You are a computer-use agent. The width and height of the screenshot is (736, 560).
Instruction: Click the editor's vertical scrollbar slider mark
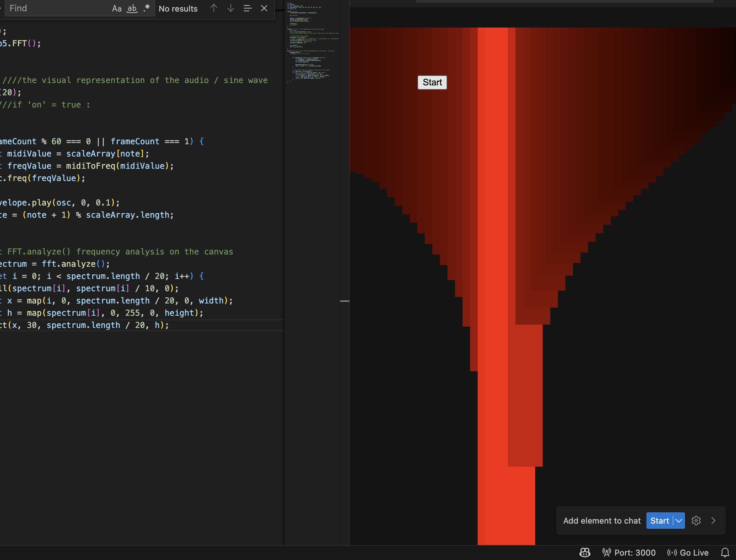coord(345,301)
